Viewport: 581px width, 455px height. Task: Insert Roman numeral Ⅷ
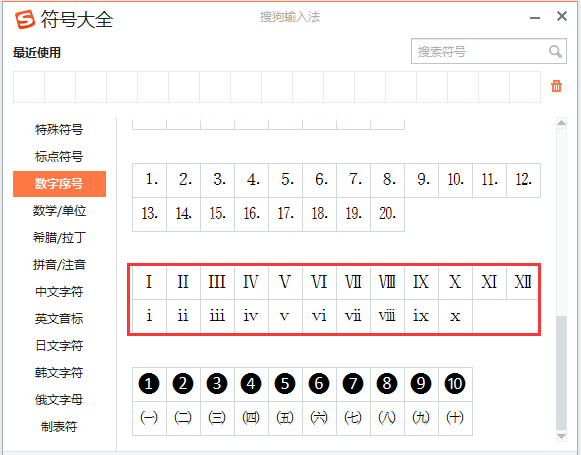click(387, 282)
